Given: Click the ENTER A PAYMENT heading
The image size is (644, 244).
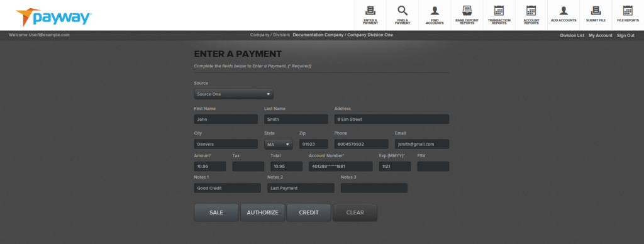Looking at the screenshot, I should tap(238, 54).
